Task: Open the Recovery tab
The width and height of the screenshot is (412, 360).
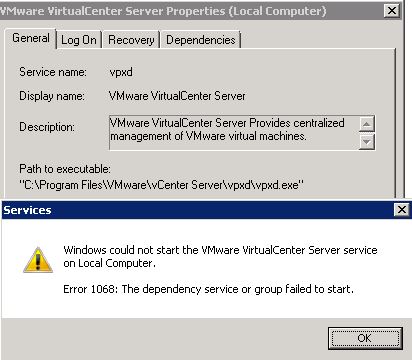Action: pyautogui.click(x=131, y=40)
